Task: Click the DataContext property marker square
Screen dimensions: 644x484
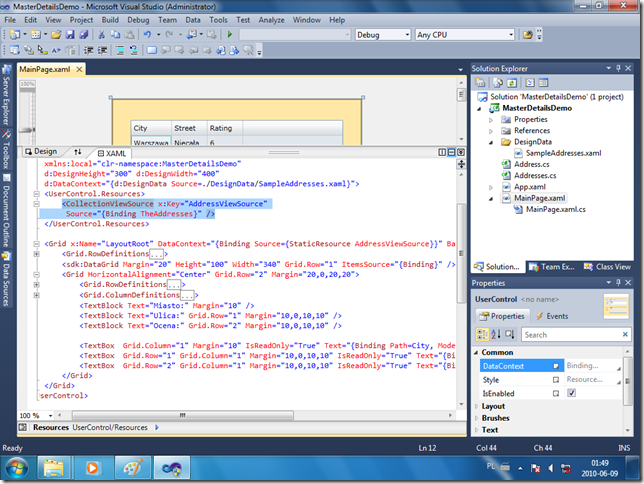Action: (556, 366)
